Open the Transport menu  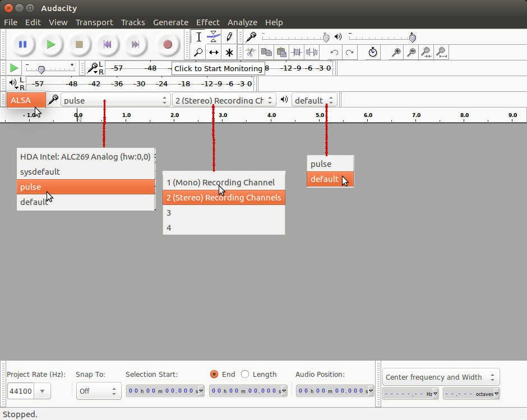pyautogui.click(x=94, y=22)
